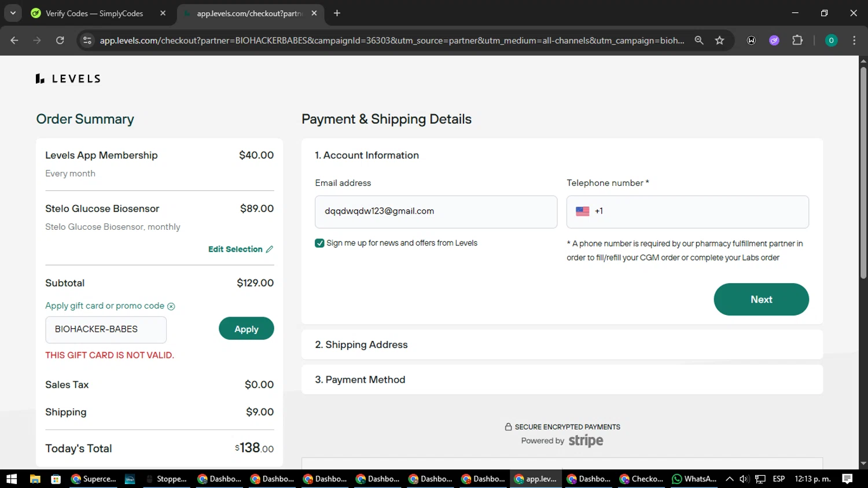Image resolution: width=868 pixels, height=488 pixels.
Task: Click the Levels logo
Action: pyautogui.click(x=68, y=79)
